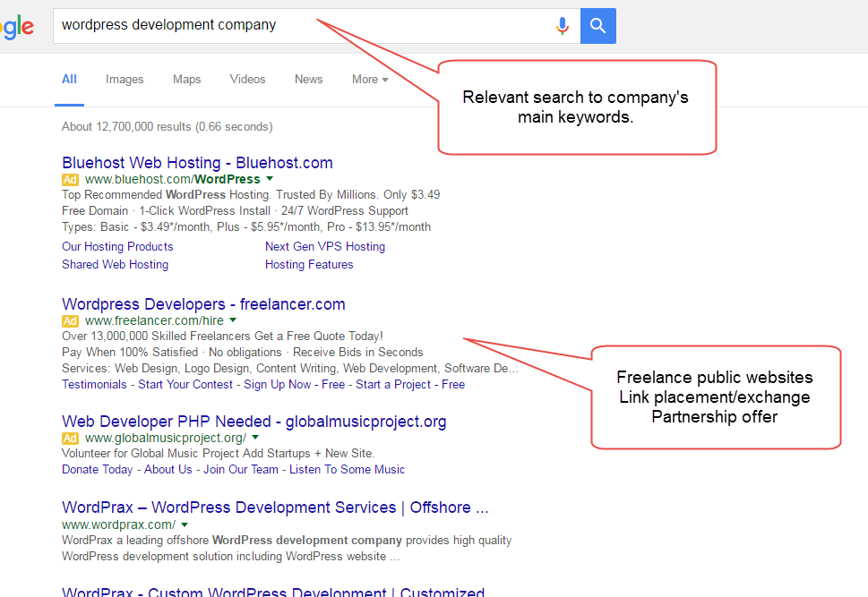
Task: Open the Our Hosting Products sitelink
Action: (x=117, y=246)
